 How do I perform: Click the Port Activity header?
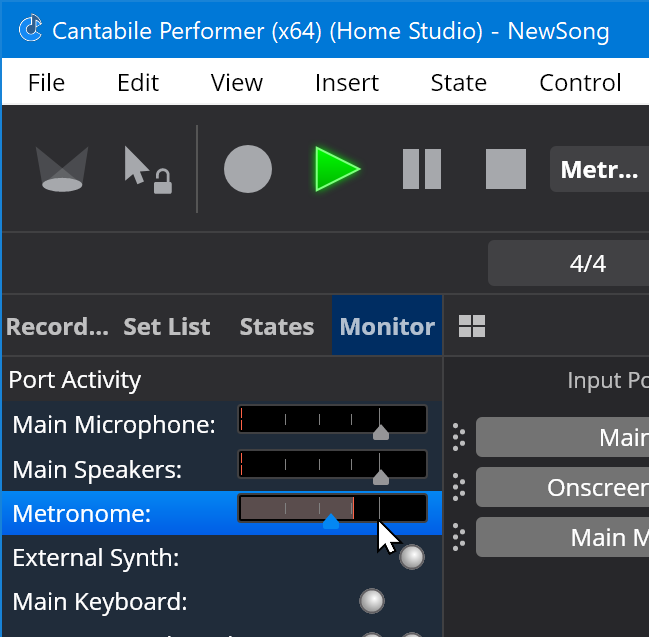[222, 379]
